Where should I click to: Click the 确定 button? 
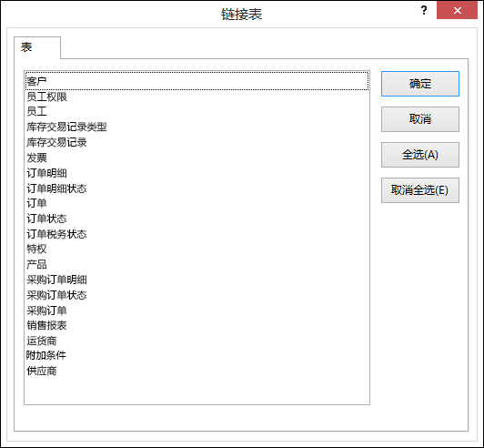point(420,84)
